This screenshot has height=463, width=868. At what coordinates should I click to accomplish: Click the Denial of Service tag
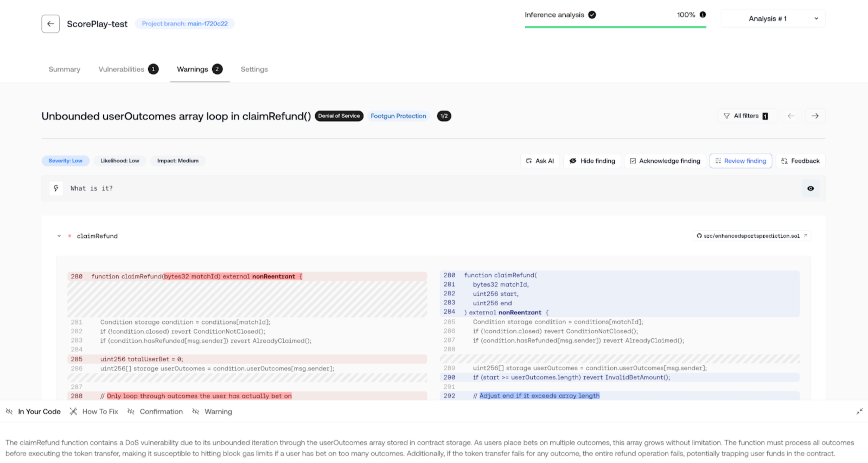pos(339,116)
